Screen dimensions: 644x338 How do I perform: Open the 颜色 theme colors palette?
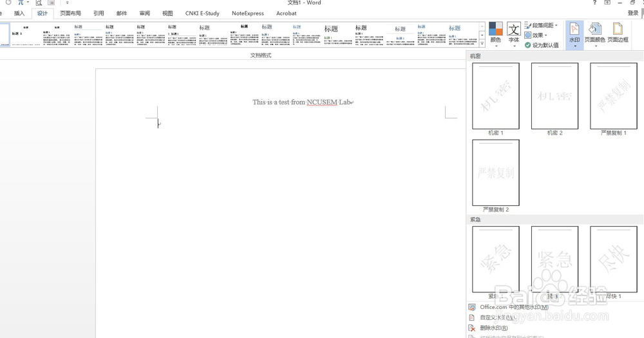click(x=496, y=35)
